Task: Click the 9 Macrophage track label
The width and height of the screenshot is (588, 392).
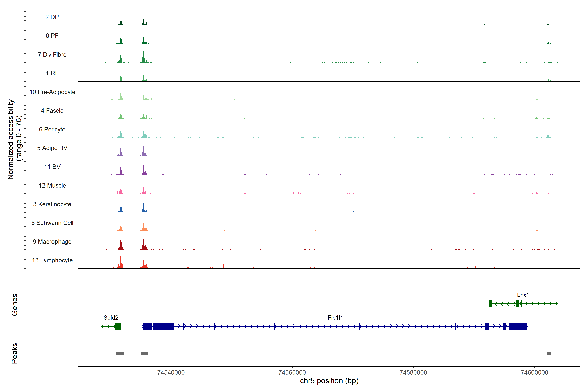Action: click(52, 242)
